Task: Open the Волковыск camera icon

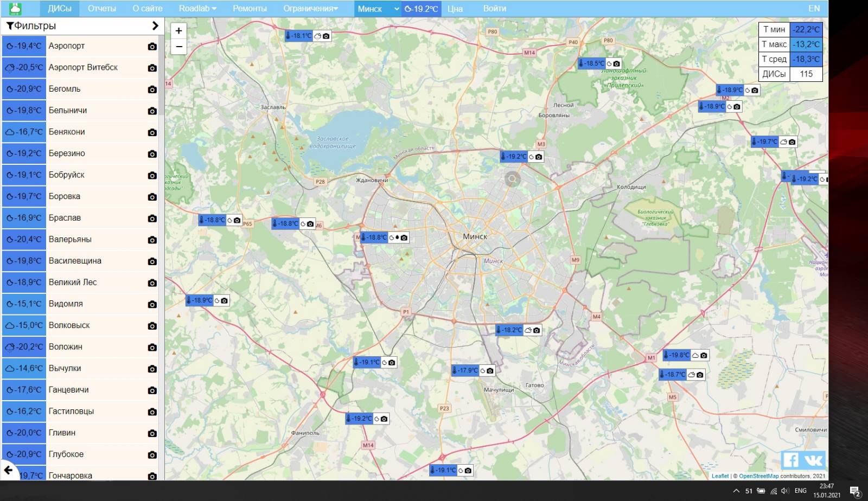Action: [152, 326]
